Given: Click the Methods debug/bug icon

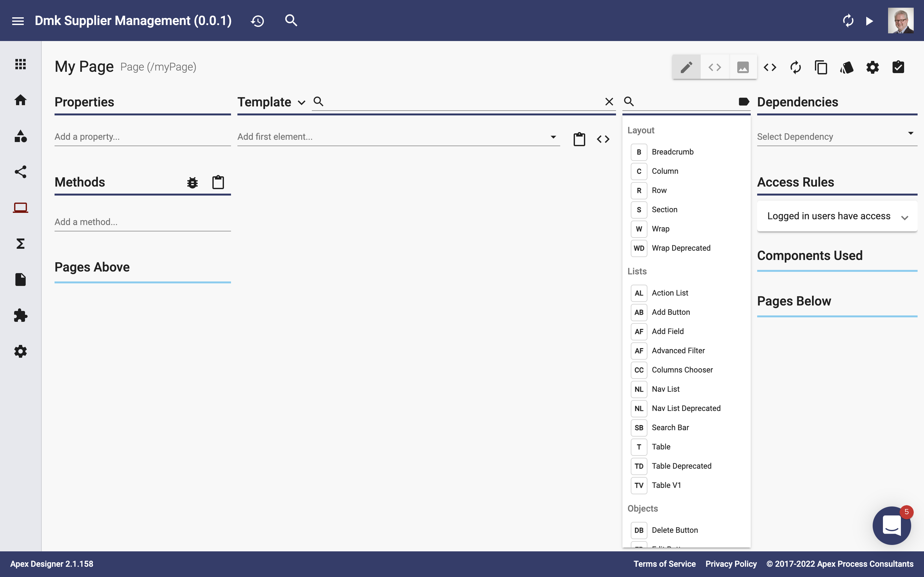Looking at the screenshot, I should (193, 182).
